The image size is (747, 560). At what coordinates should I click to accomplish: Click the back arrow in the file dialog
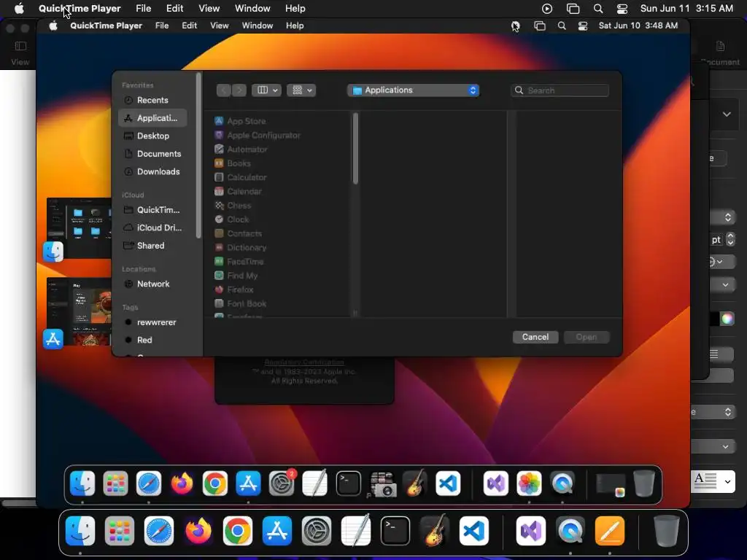(x=223, y=90)
